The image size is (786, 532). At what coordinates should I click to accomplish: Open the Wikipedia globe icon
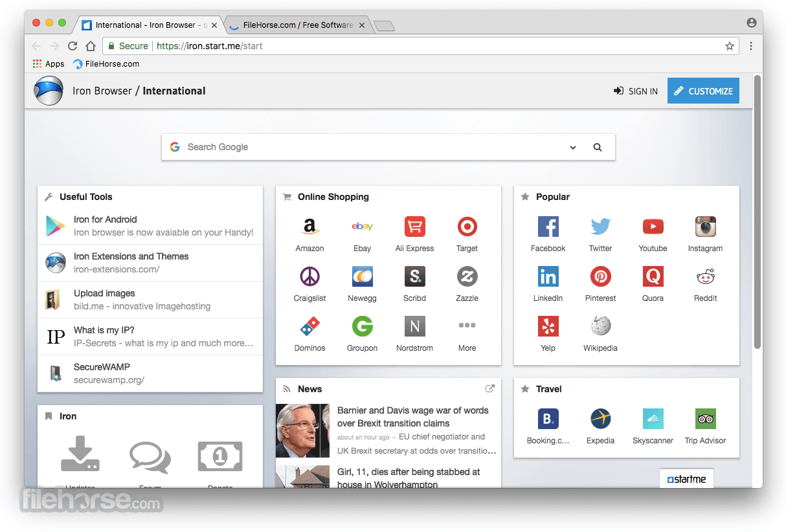tap(600, 326)
